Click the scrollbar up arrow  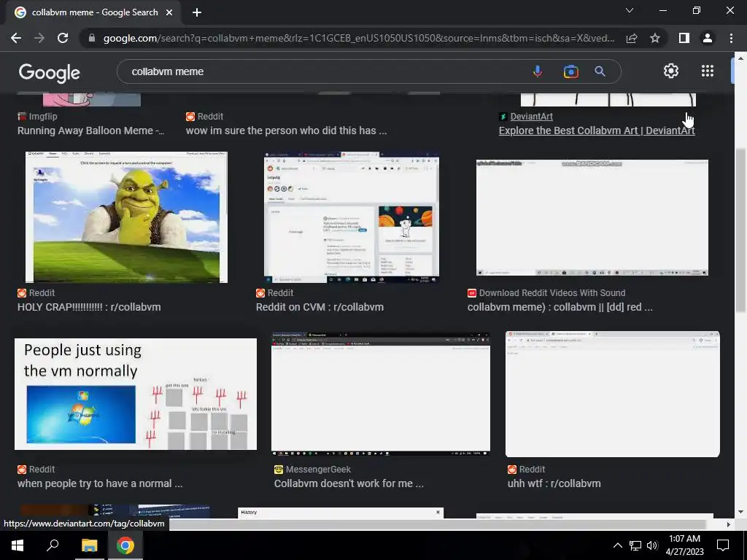click(740, 58)
